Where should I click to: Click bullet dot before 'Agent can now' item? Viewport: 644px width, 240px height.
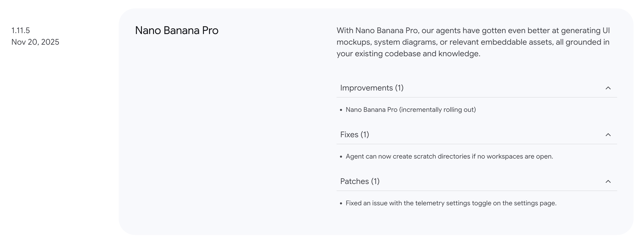341,157
